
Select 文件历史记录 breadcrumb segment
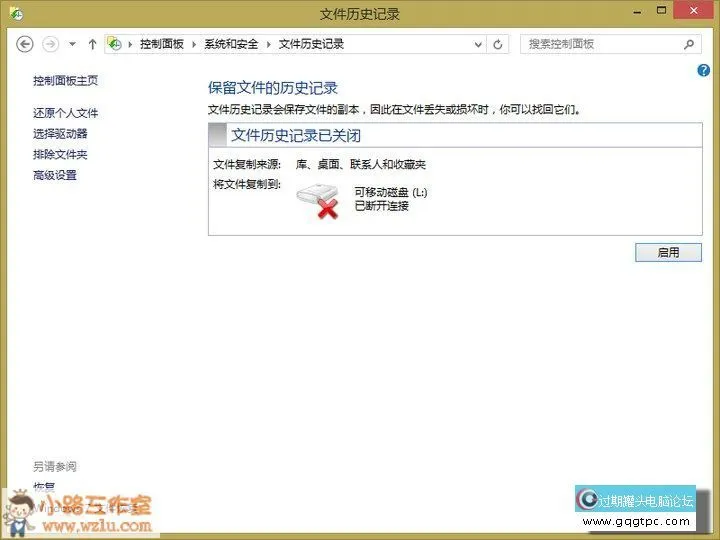[x=311, y=44]
